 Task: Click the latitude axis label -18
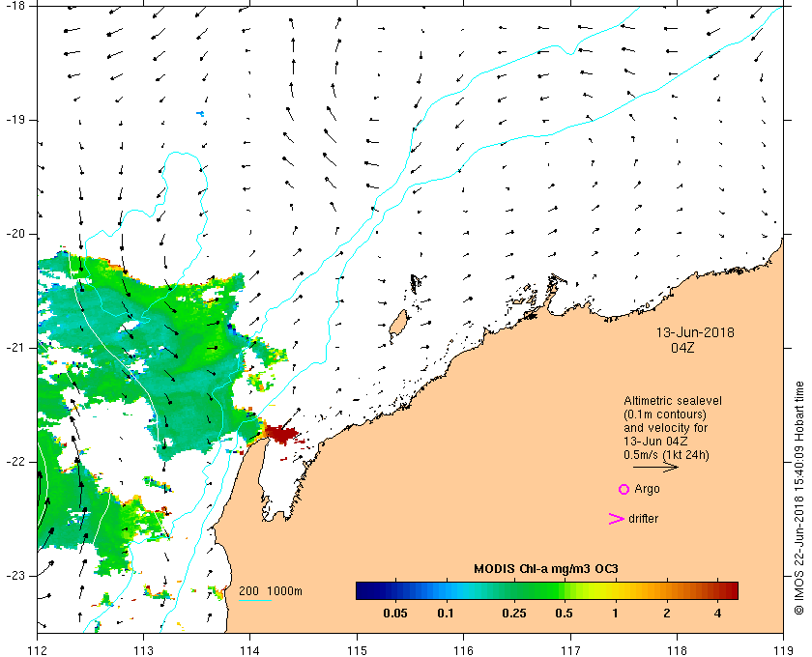pos(14,6)
